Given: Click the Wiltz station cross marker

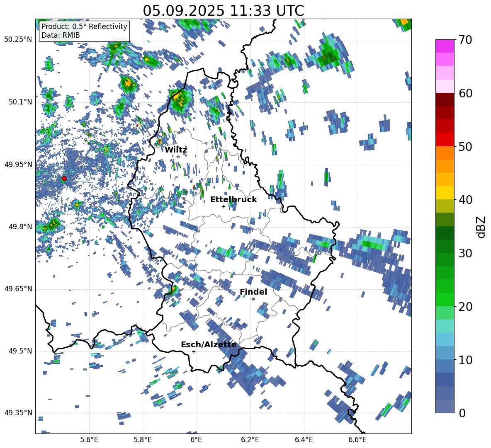Looking at the screenshot, I should click(x=178, y=157).
